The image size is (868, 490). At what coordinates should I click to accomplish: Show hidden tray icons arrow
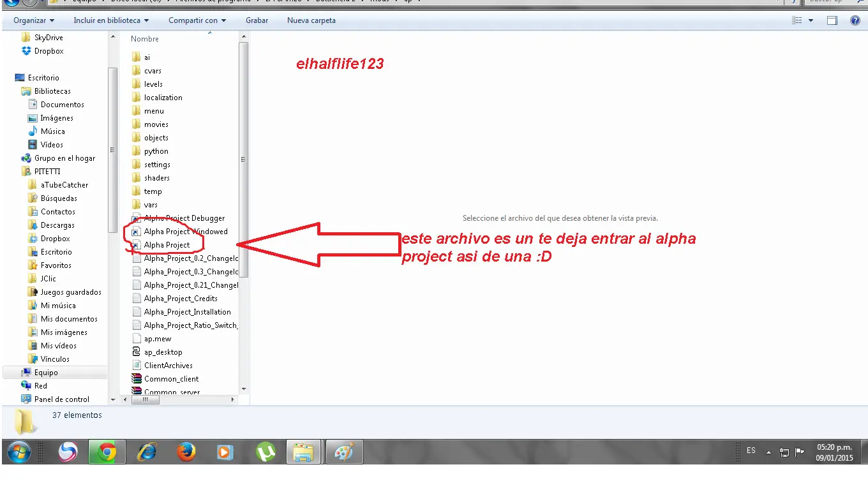[x=768, y=452]
